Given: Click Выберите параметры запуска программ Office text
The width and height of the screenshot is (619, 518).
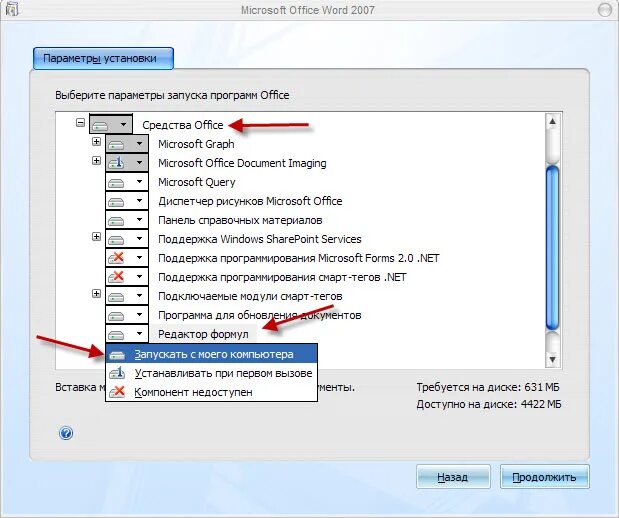Looking at the screenshot, I should coord(172,96).
